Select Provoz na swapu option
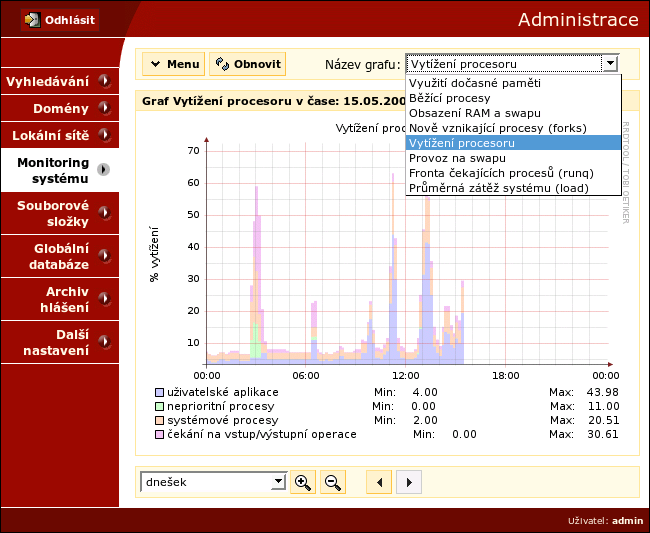 click(x=513, y=158)
